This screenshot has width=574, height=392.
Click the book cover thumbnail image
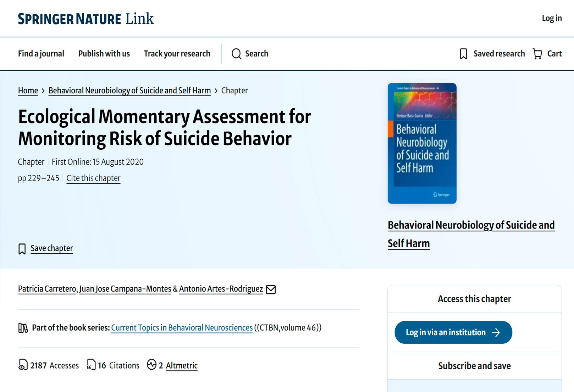[422, 143]
